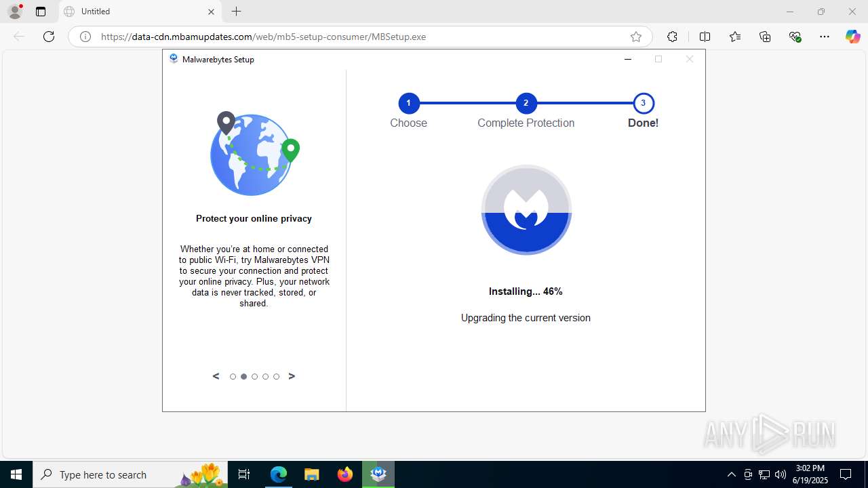868x488 pixels.
Task: Refresh the current page
Action: click(x=49, y=37)
